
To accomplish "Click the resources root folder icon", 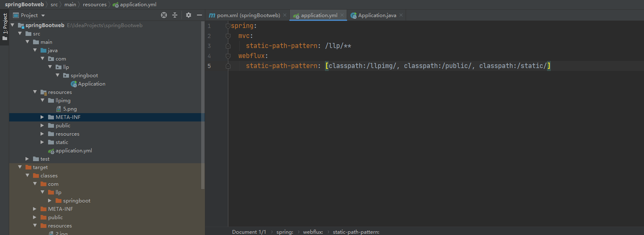I will click(43, 92).
